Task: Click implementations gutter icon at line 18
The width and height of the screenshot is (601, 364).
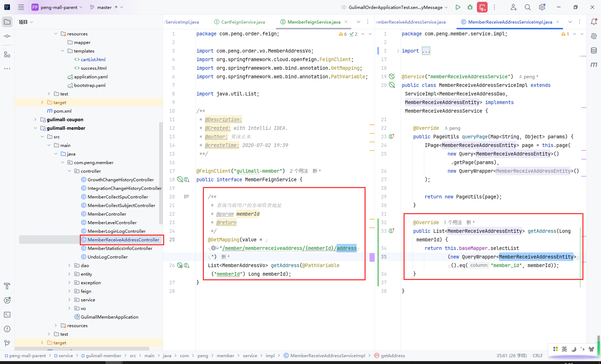Action: coord(186,179)
